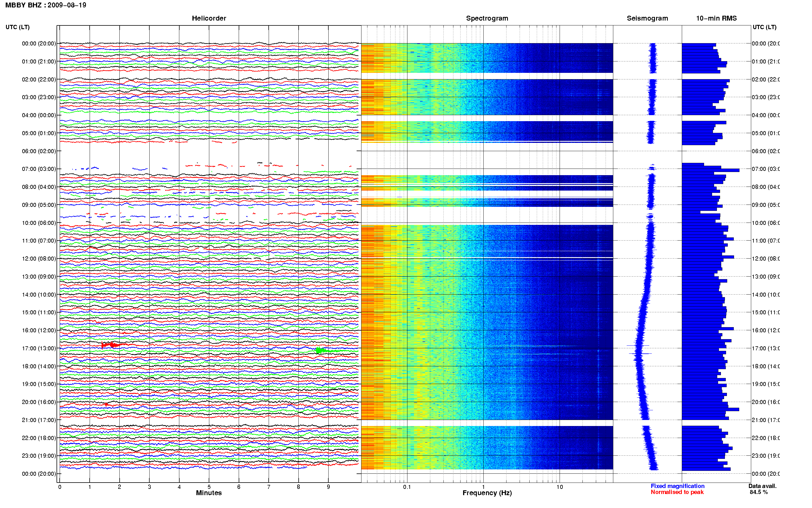Click the blue 'Fixed magnification' legend text
Image resolution: width=812 pixels, height=508 pixels.
coord(678,486)
